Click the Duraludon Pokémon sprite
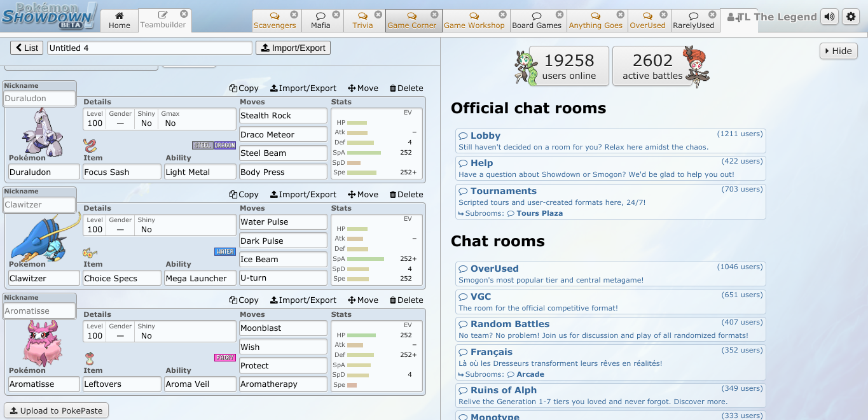The image size is (868, 420). coord(43,132)
